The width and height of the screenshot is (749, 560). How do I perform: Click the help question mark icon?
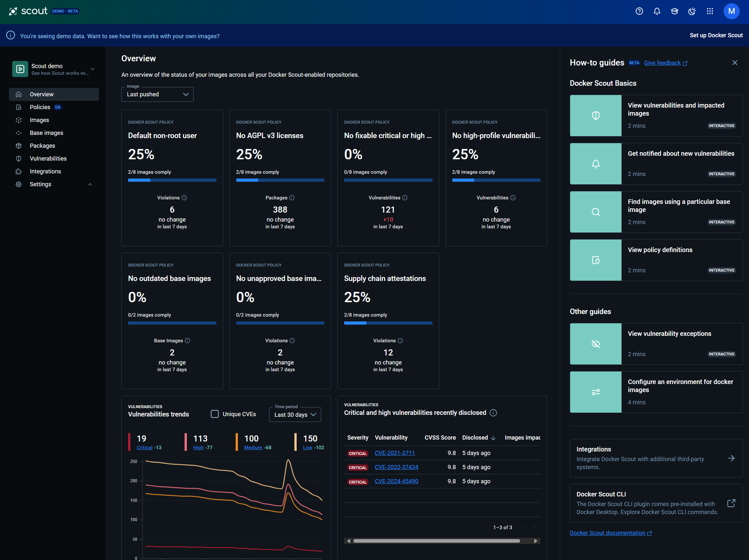tap(639, 11)
